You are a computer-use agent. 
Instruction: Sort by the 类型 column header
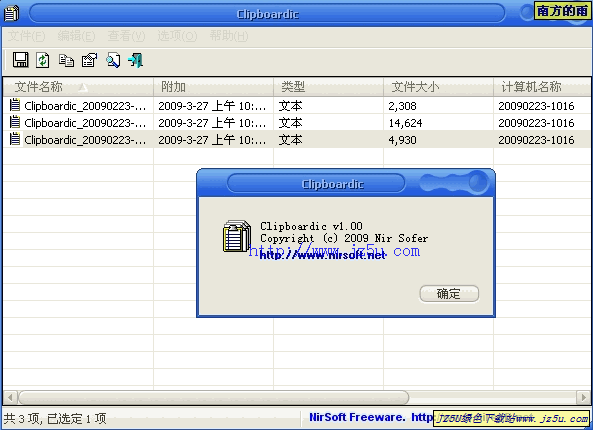328,87
